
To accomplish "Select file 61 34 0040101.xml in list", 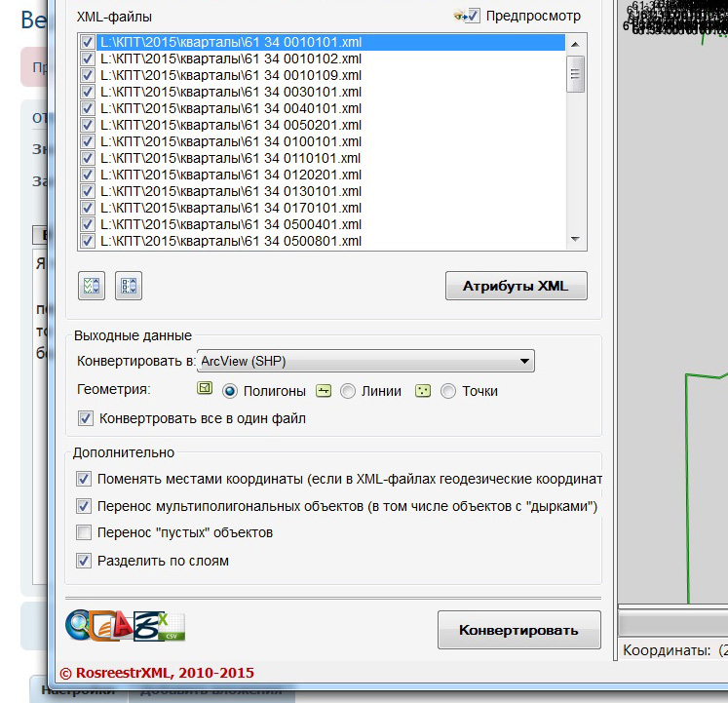I will 231,108.
